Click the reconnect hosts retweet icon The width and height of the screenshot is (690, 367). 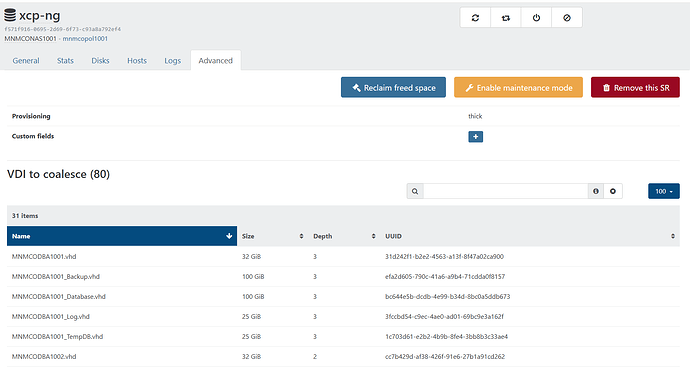pyautogui.click(x=506, y=18)
